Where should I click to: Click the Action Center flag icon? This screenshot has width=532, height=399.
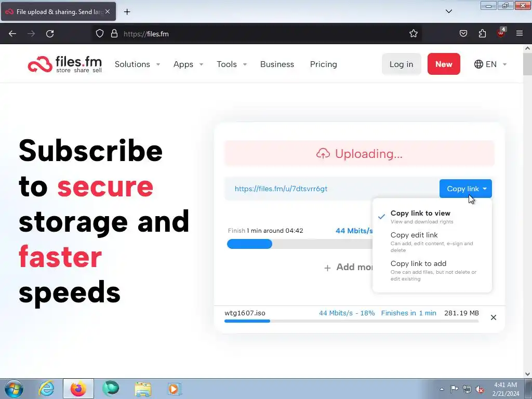454,389
